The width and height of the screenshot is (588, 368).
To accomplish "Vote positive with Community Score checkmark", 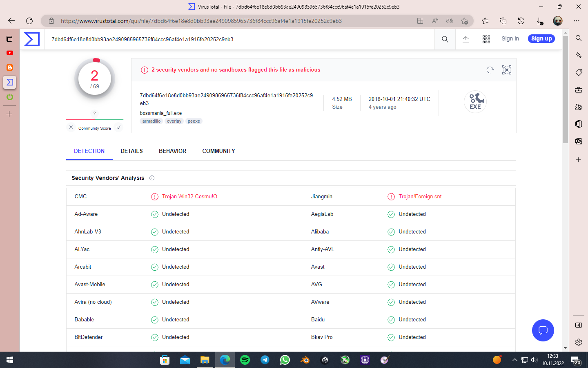I will [x=118, y=128].
